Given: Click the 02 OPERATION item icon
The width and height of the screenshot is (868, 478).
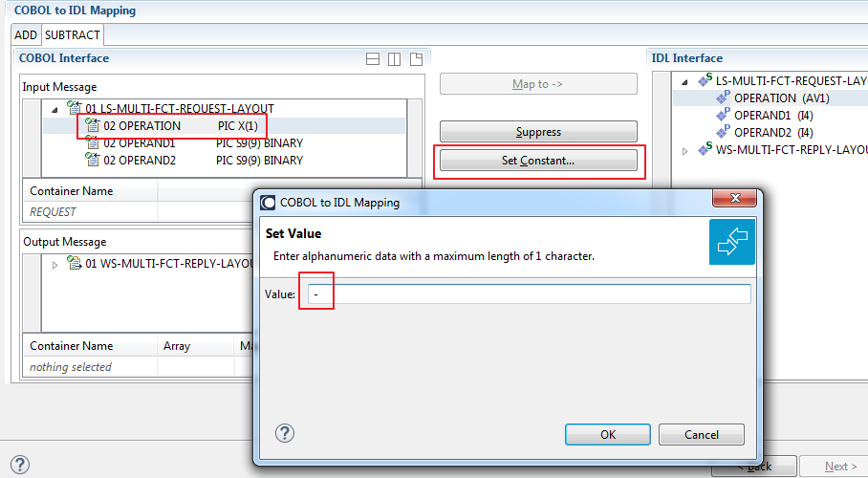Looking at the screenshot, I should (92, 126).
